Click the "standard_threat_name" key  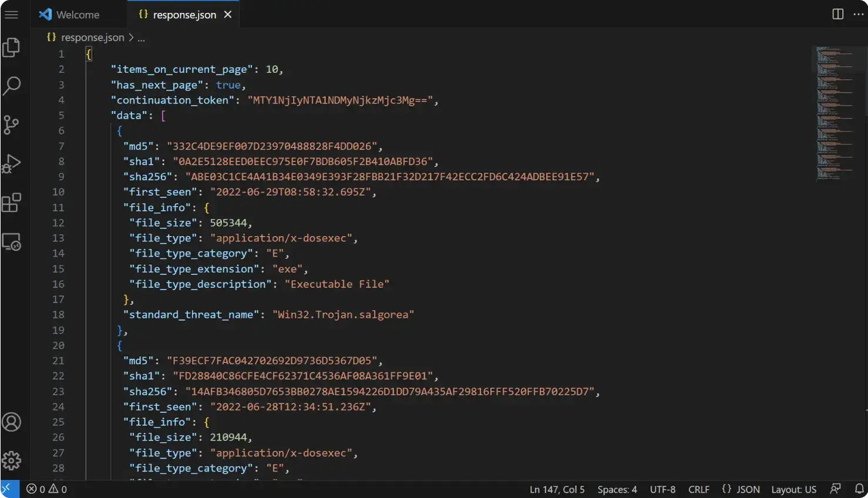point(191,314)
